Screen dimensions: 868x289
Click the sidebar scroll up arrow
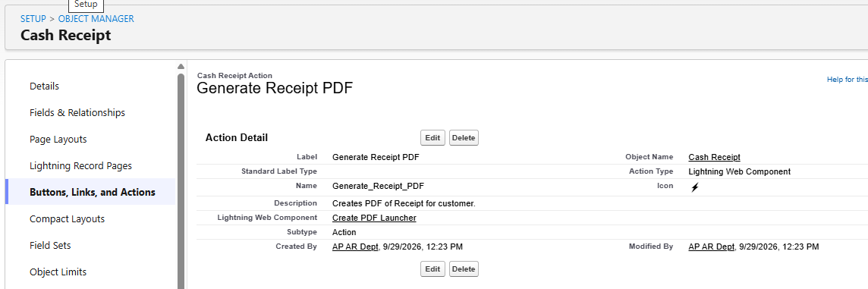click(181, 67)
